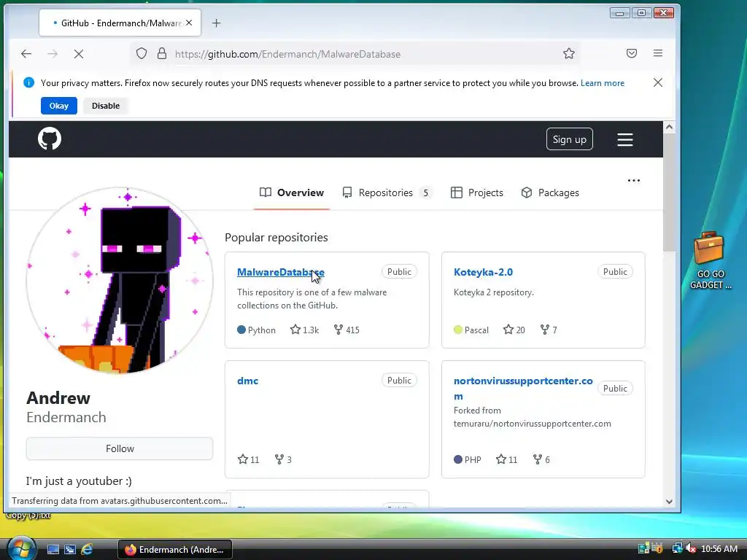The width and height of the screenshot is (747, 560).
Task: Open the GO GO GADGET desktop briefcase icon
Action: coord(709,260)
